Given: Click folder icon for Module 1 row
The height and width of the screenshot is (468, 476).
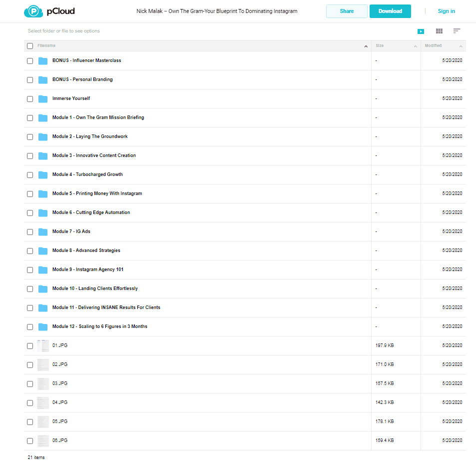Looking at the screenshot, I should [x=43, y=117].
